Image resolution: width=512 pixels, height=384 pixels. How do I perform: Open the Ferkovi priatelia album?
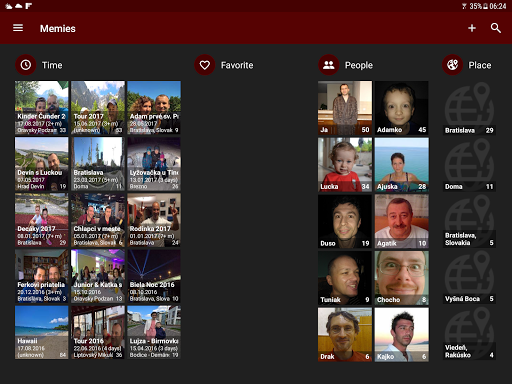[42, 276]
